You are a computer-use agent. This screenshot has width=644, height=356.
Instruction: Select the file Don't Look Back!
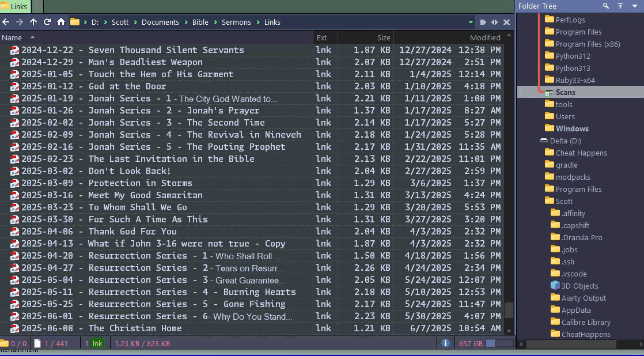pyautogui.click(x=129, y=171)
